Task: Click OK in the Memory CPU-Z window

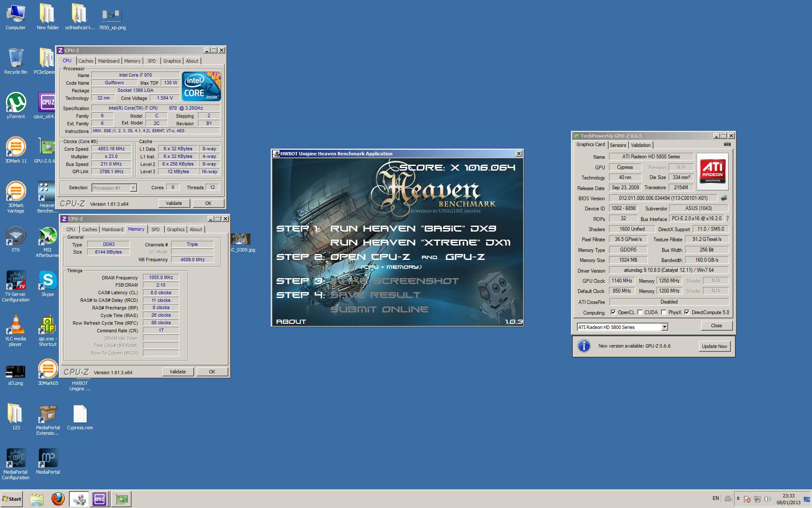Action: pyautogui.click(x=212, y=372)
